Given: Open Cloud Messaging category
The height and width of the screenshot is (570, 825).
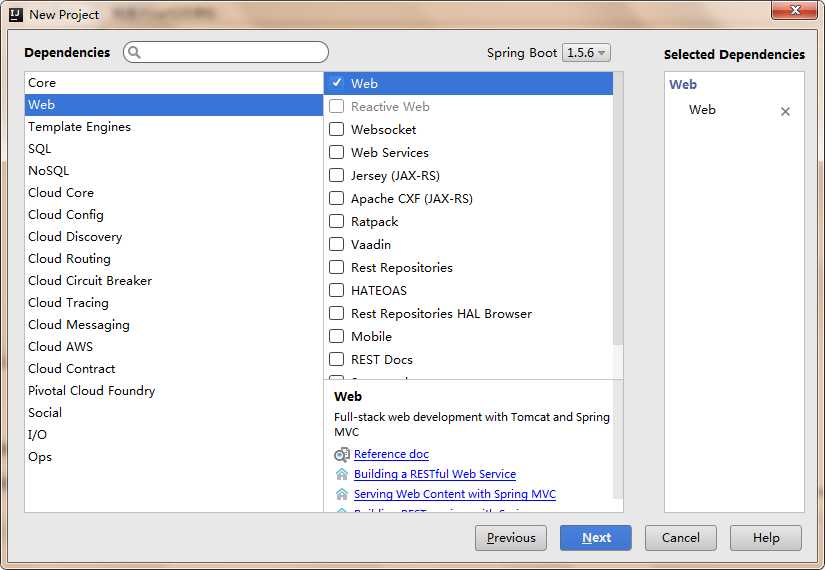Looking at the screenshot, I should 174,325.
